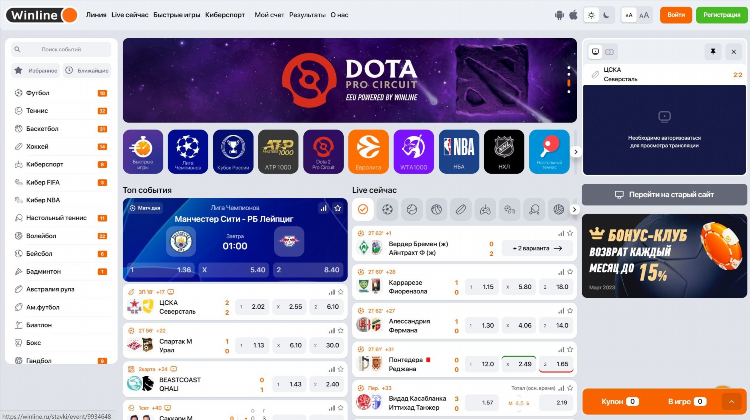The width and height of the screenshot is (750, 420).
Task: Open the Android app download icon
Action: [x=559, y=15]
